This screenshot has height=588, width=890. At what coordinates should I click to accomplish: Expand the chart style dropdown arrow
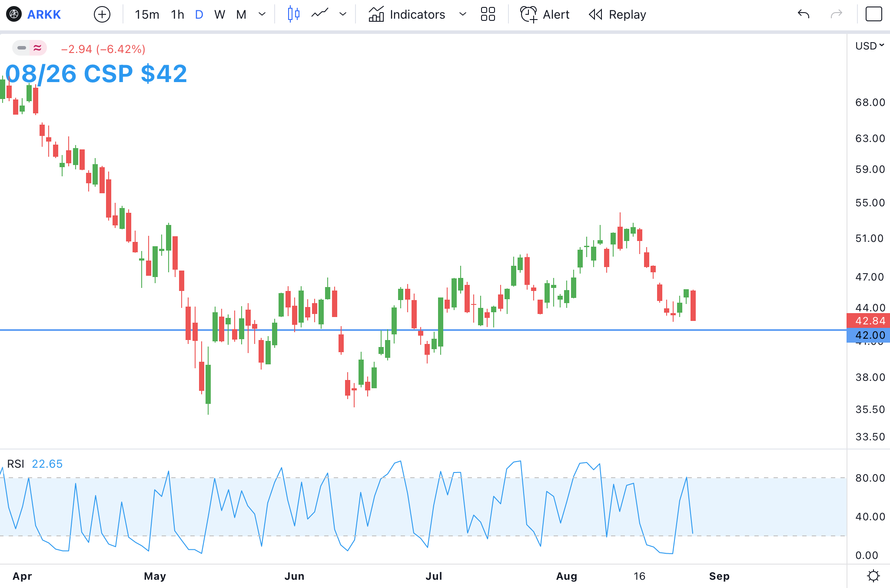pos(343,14)
